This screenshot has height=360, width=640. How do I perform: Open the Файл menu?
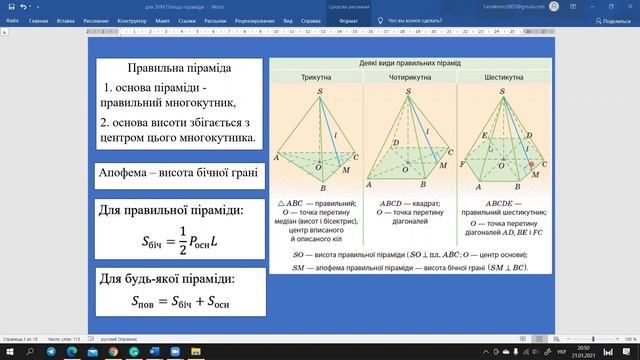tap(12, 20)
